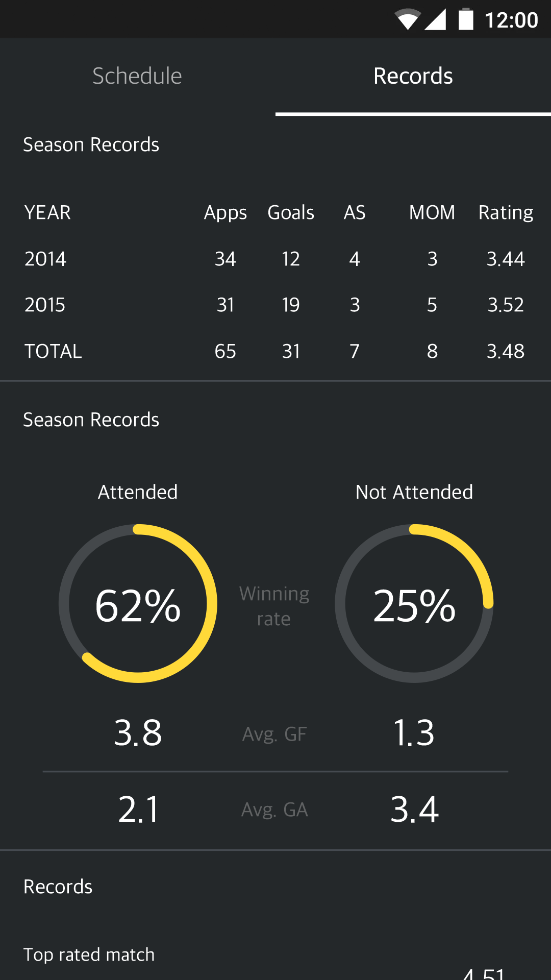This screenshot has width=551, height=980.
Task: Tap the Rating column header
Action: point(506,212)
